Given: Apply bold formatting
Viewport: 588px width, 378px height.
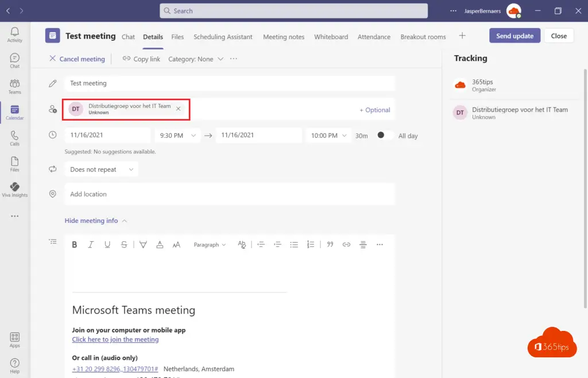Looking at the screenshot, I should [74, 245].
